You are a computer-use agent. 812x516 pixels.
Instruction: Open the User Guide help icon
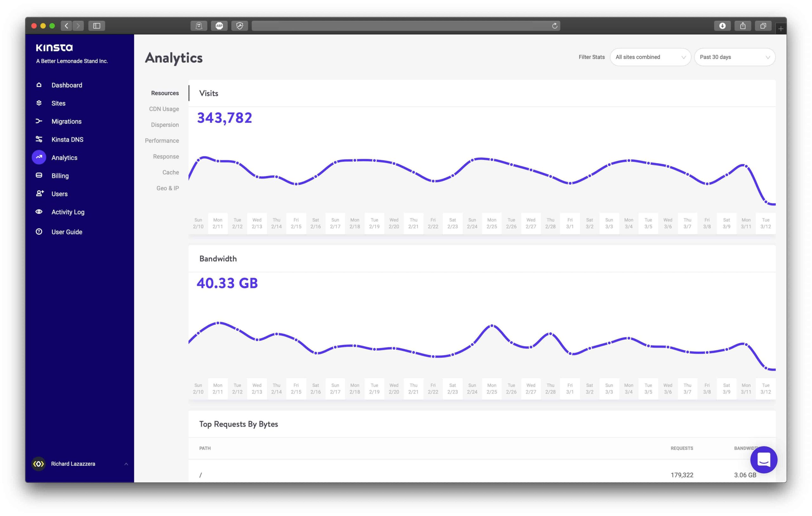pyautogui.click(x=39, y=232)
